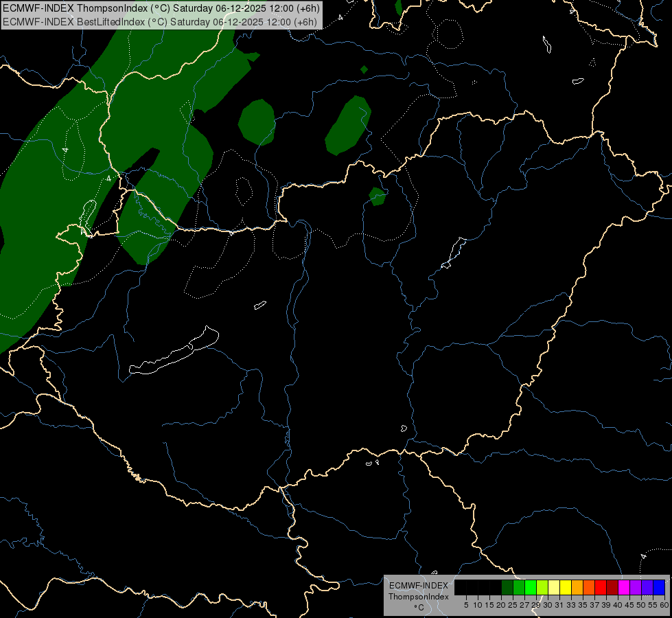The height and width of the screenshot is (618, 672).
Task: Select the dark green 20–25 legend swatch
Action: pos(507,587)
